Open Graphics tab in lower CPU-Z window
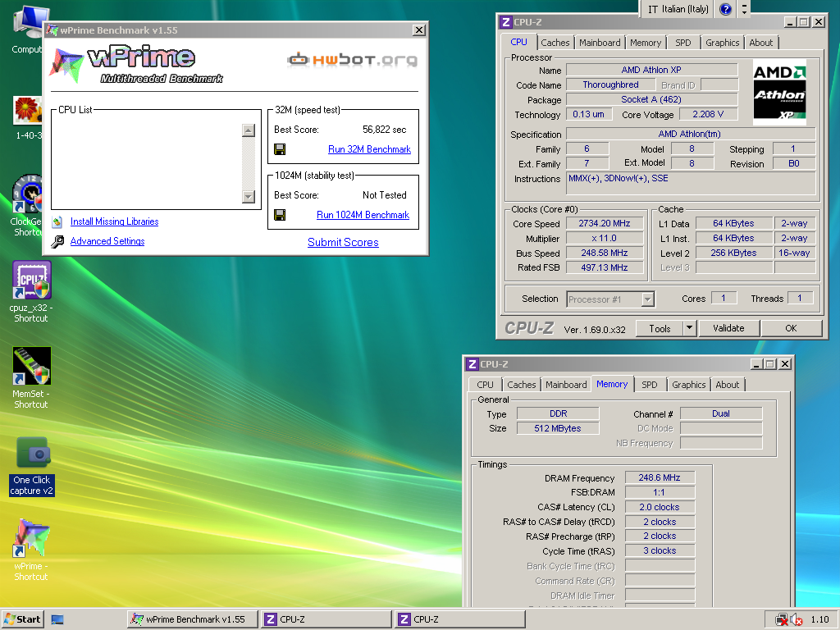The width and height of the screenshot is (840, 630). pyautogui.click(x=688, y=385)
